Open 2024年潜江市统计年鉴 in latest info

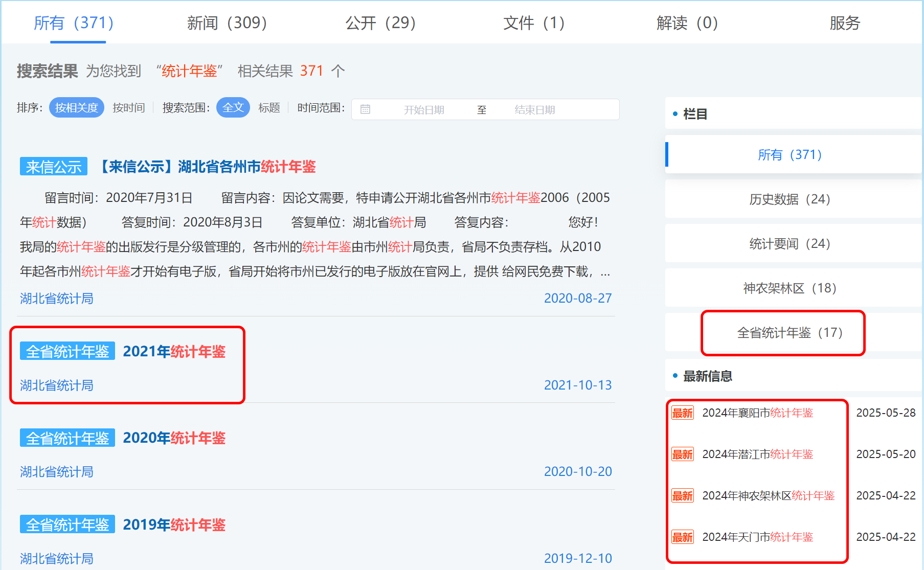point(757,454)
